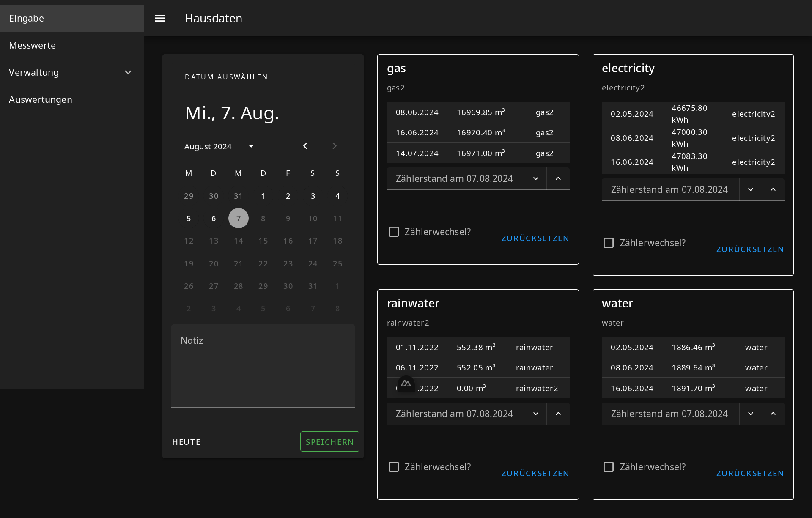Click water reading 1889.64 m³
Screen dimensions: 812x518
693,367
